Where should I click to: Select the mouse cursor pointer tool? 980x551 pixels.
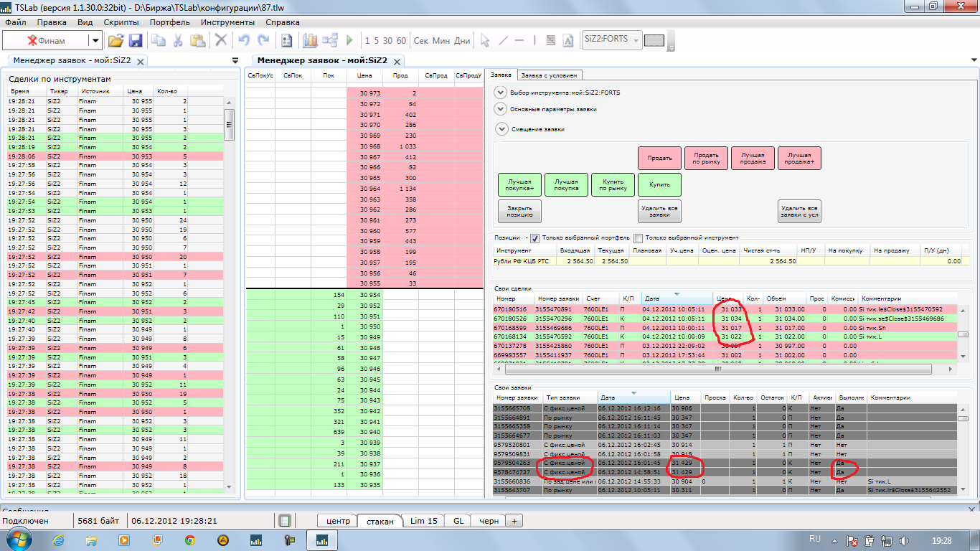(x=485, y=41)
